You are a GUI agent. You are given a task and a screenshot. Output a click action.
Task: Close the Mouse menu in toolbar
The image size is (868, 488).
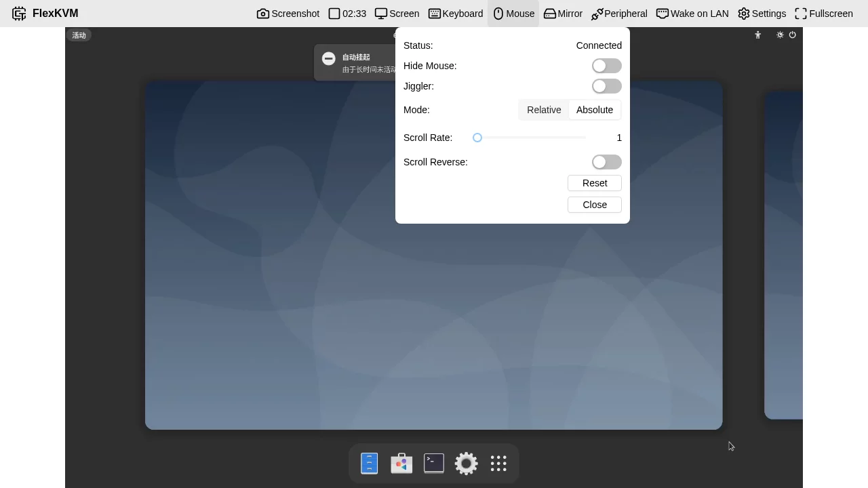[513, 14]
